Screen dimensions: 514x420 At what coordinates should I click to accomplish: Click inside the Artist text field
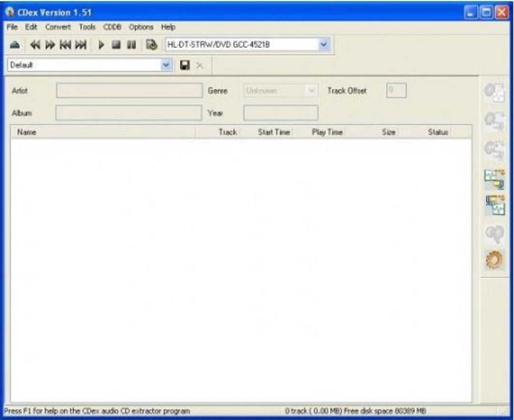[x=129, y=91]
